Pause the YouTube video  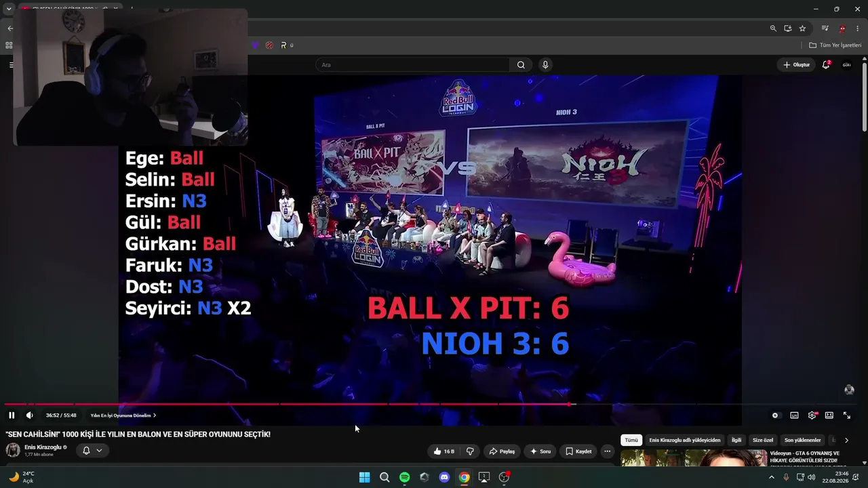pos(12,415)
